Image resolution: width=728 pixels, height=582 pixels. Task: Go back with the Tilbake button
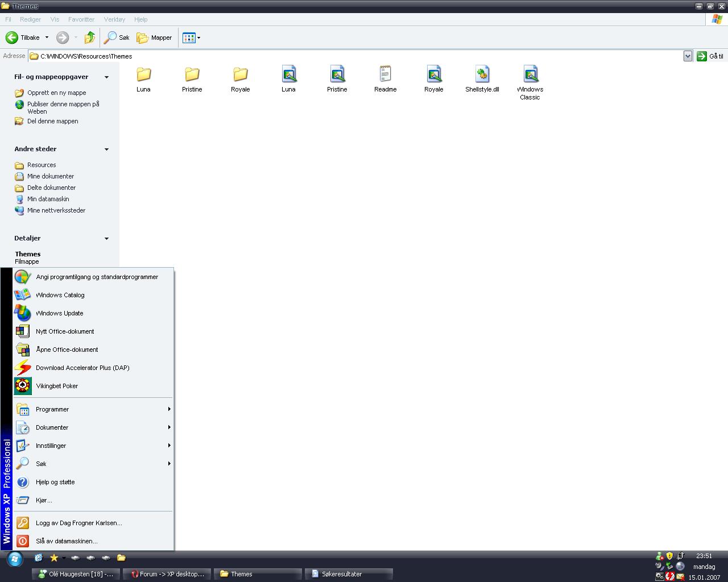click(x=23, y=38)
